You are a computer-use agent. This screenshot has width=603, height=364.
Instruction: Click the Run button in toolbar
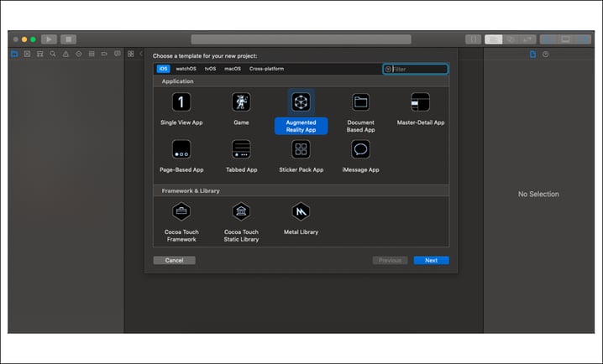tap(49, 39)
